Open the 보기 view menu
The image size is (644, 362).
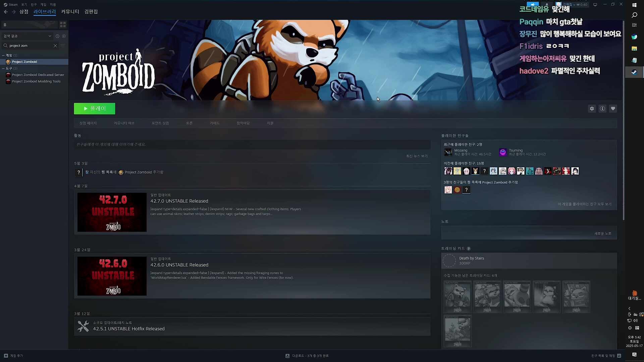click(24, 5)
